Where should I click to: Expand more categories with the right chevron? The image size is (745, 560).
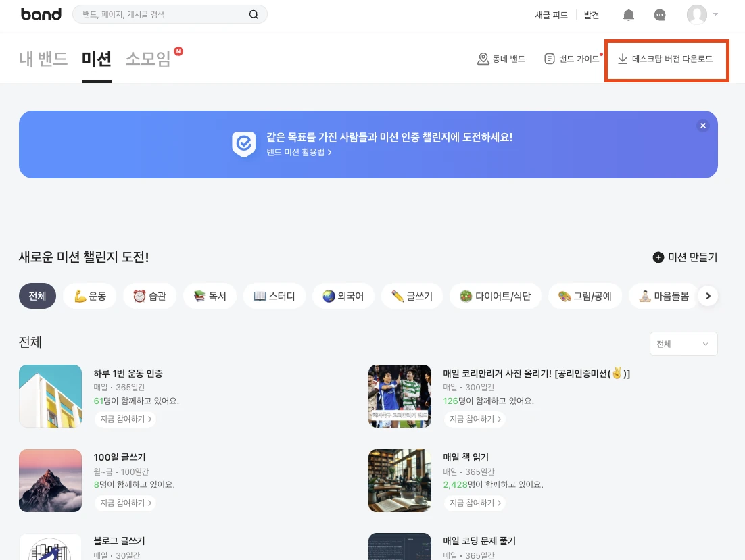point(708,296)
